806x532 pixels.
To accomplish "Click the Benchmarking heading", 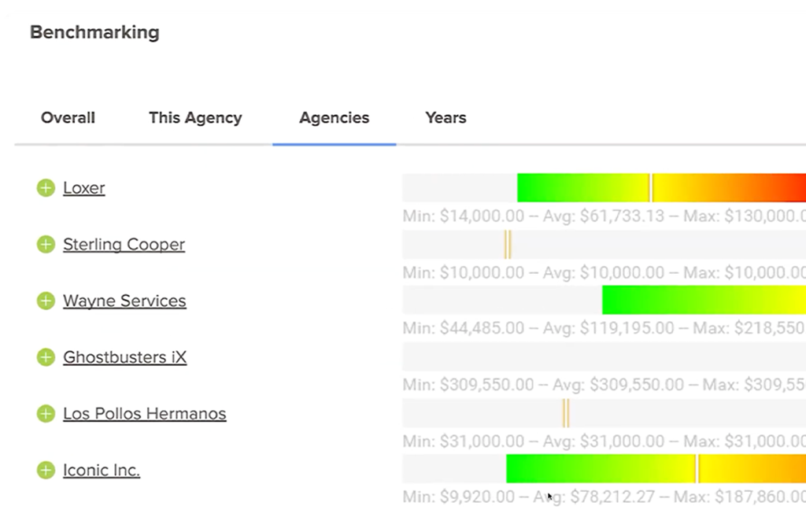I will 94,32.
